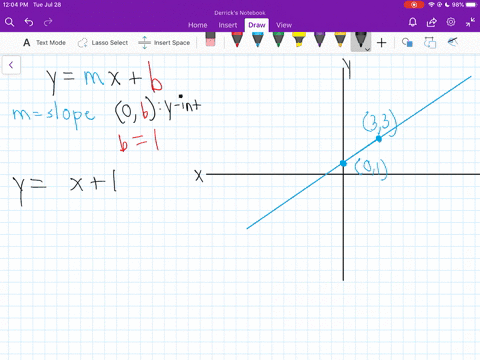Open the View tab
Screen dimensions: 480x360
click(x=284, y=25)
